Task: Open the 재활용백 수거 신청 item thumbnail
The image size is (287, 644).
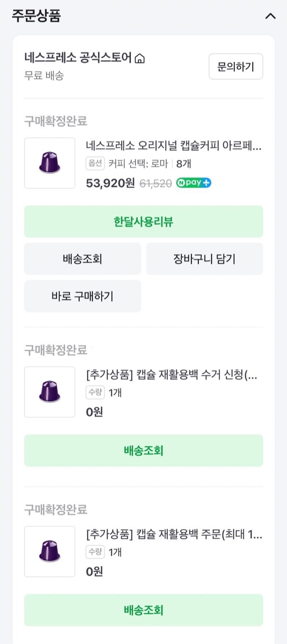Action: click(50, 392)
